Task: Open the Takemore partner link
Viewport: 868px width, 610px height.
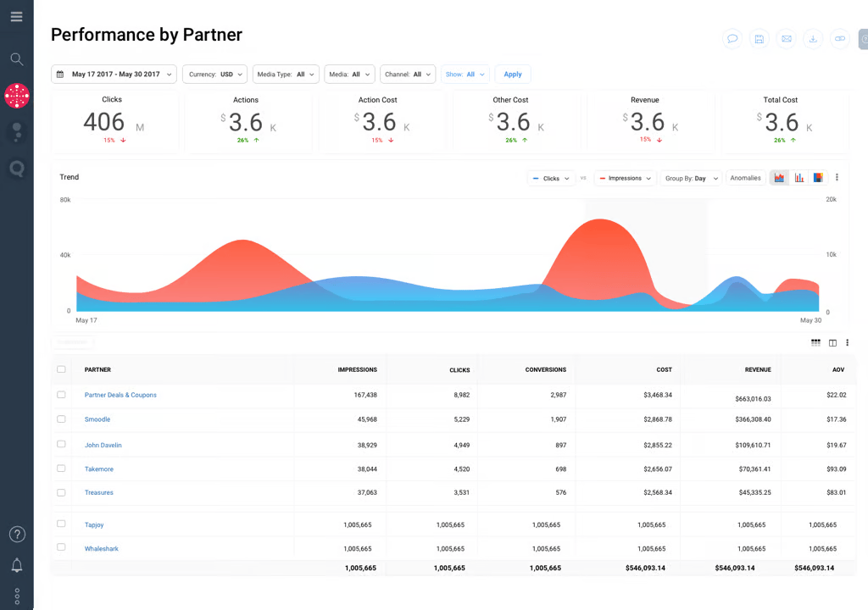Action: tap(98, 469)
